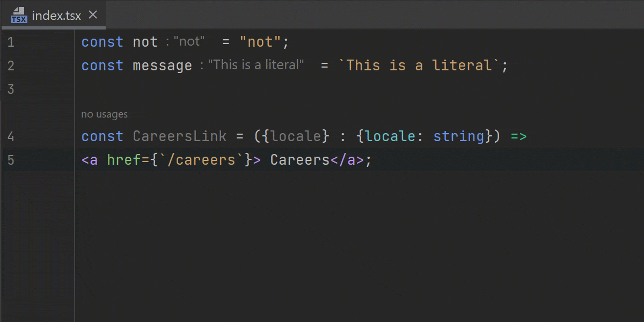Click line number 1 in the gutter
Viewport: 644px width, 322px height.
tap(11, 42)
